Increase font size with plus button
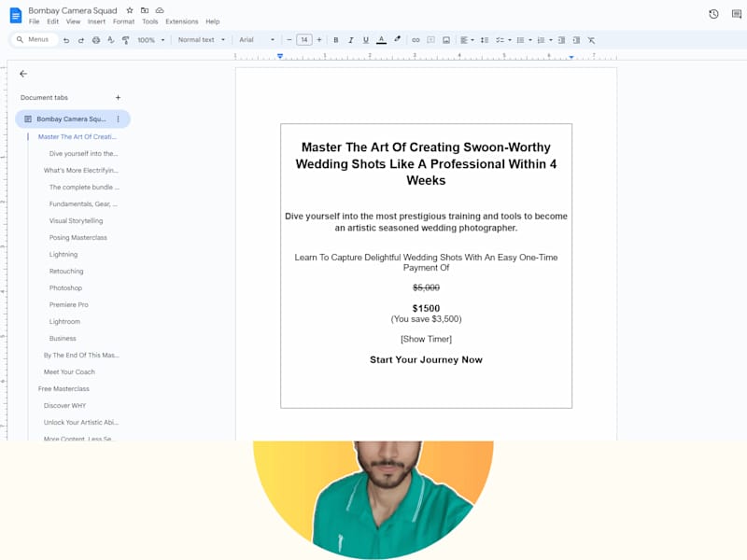The height and width of the screenshot is (560, 747). (x=319, y=40)
